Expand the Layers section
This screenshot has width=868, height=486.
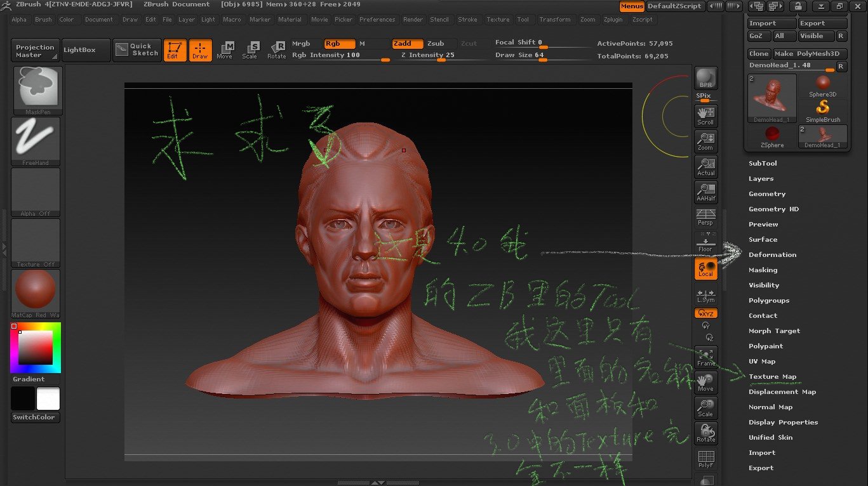pos(761,178)
